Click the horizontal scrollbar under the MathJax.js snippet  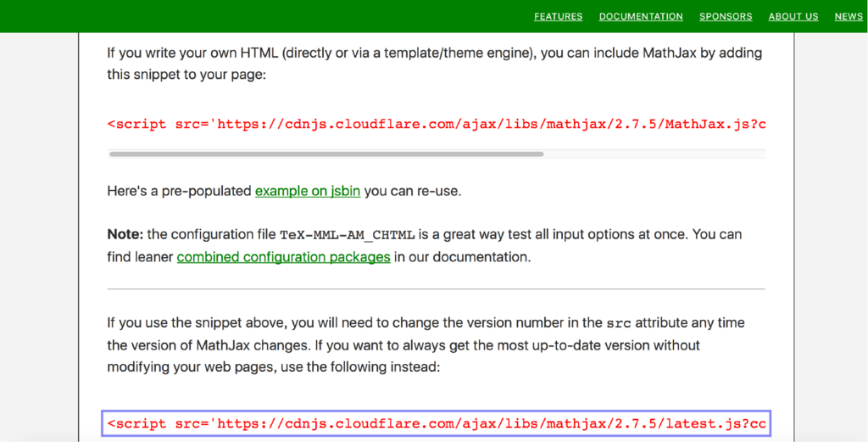[x=326, y=154]
